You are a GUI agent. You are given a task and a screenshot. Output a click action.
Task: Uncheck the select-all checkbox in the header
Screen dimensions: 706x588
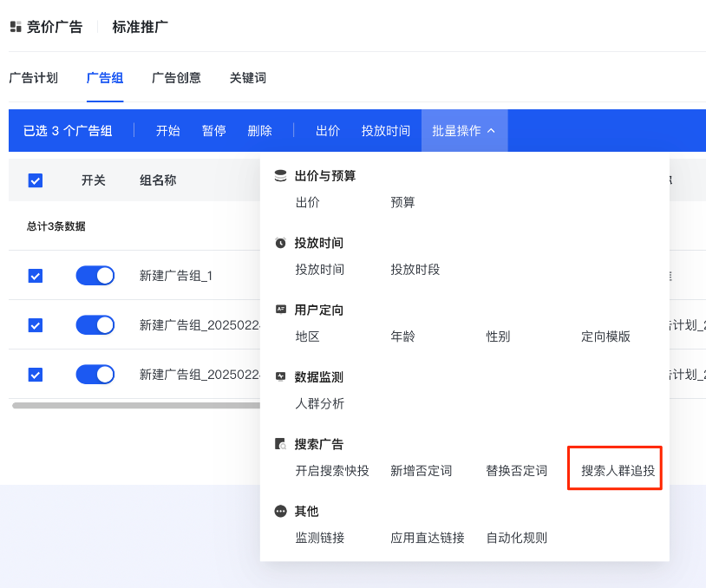(x=35, y=180)
